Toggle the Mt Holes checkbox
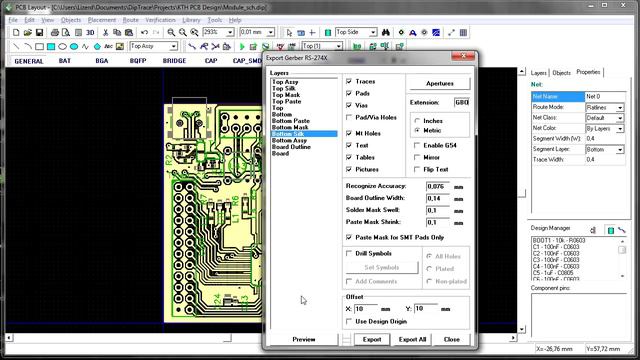Image resolution: width=640 pixels, height=360 pixels. (x=349, y=133)
